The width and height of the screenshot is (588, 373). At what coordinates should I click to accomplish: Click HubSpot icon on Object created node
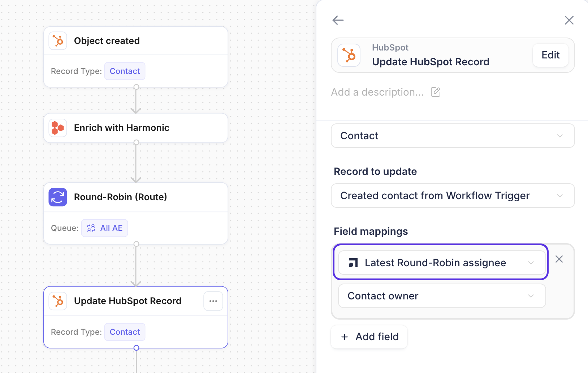(58, 41)
